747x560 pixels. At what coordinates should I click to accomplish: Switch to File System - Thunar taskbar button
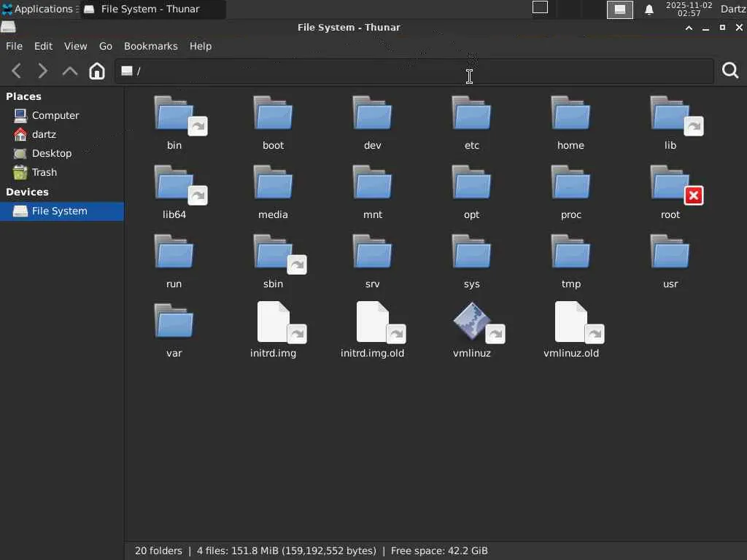point(152,9)
